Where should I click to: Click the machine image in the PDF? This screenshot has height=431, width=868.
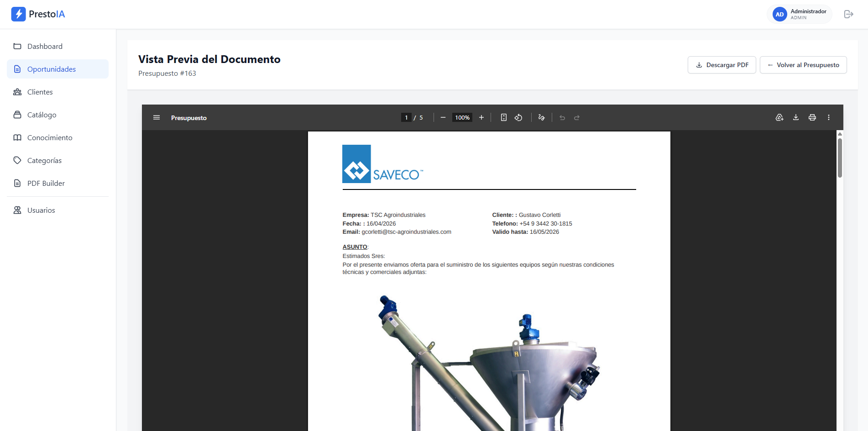point(488,363)
